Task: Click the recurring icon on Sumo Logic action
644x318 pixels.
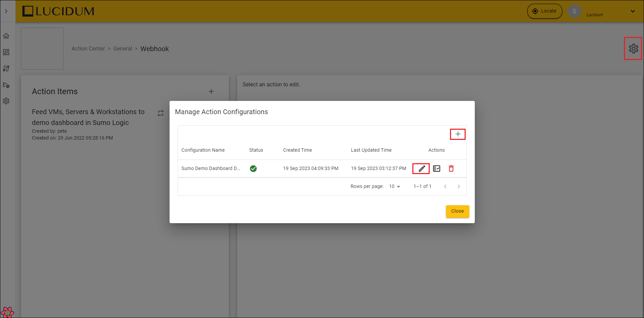Action: click(161, 113)
